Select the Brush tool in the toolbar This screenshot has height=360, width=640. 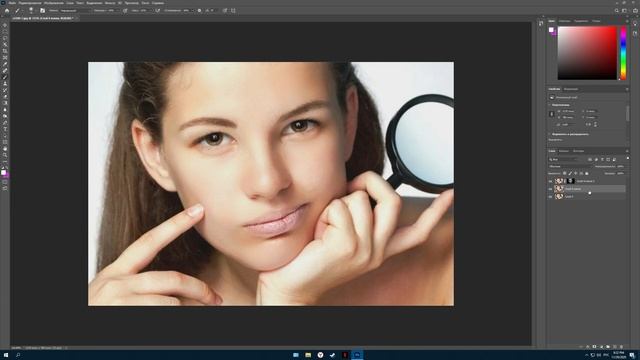click(x=5, y=77)
